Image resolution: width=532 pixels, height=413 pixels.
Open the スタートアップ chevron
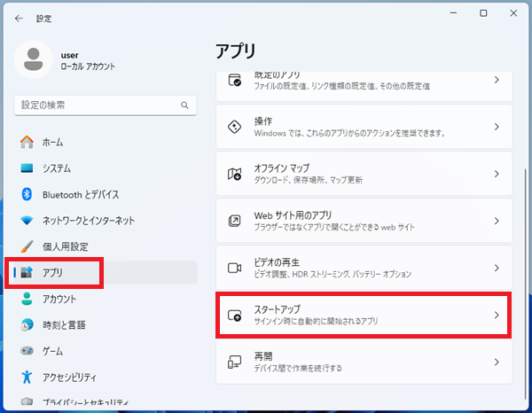coord(497,315)
